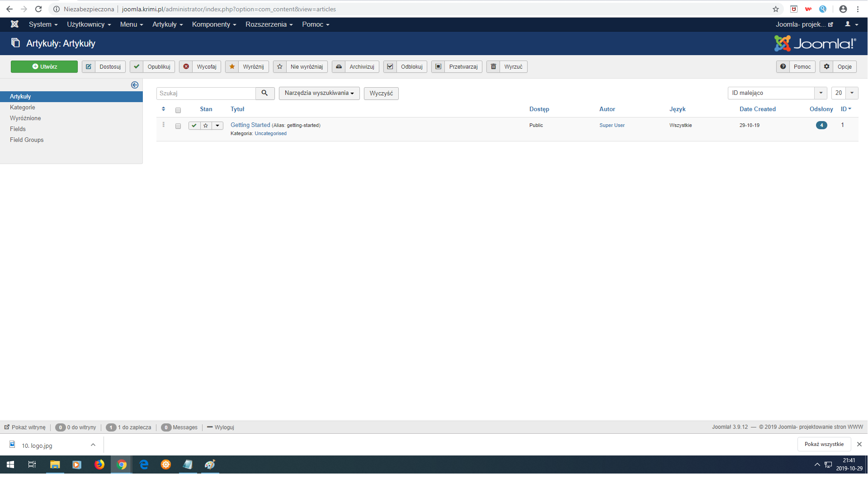Click the Wyrzuć trash toolbar button
The height and width of the screenshot is (488, 868).
click(x=507, y=67)
